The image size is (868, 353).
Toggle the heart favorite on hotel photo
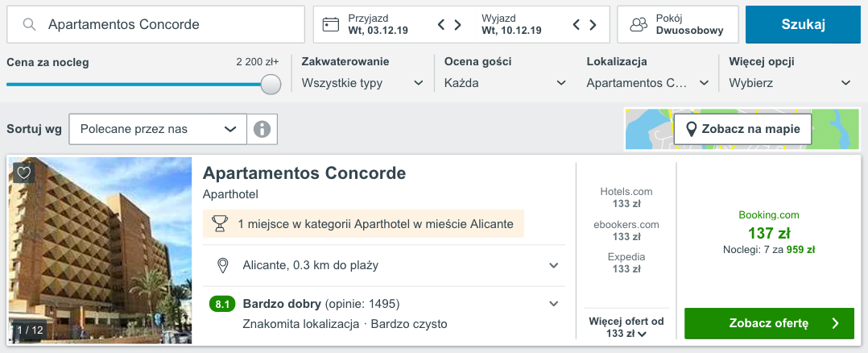coord(24,172)
